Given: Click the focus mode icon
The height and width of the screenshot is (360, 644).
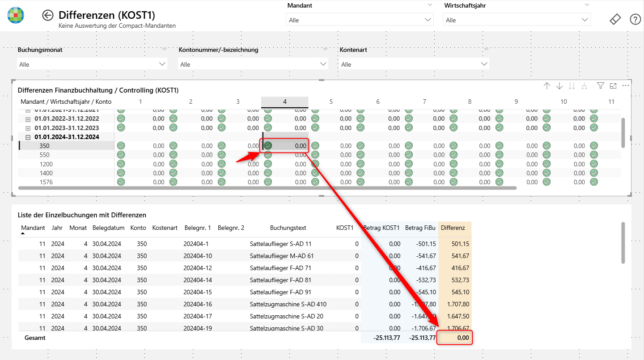Looking at the screenshot, I should click(x=613, y=85).
